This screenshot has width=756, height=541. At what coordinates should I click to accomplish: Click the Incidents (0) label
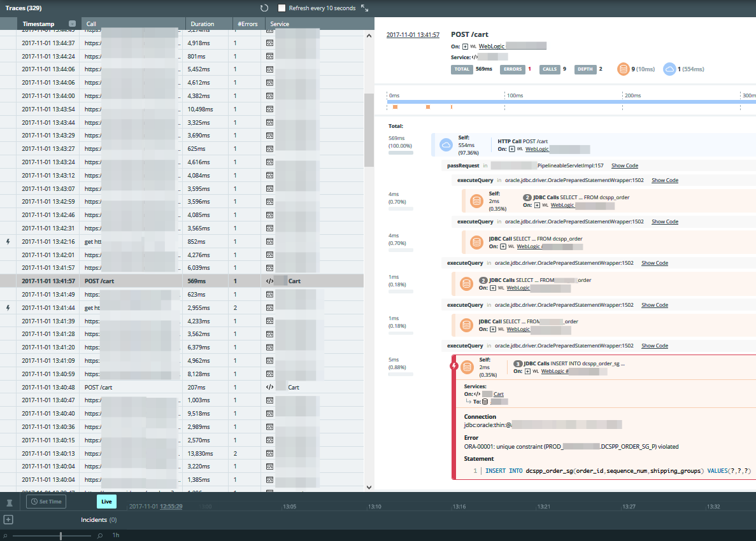point(99,520)
